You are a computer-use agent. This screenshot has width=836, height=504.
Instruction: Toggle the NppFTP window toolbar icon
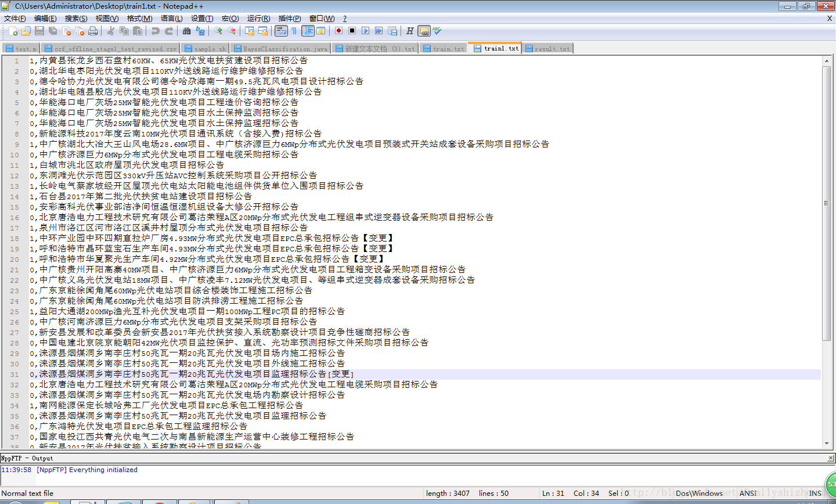(424, 31)
